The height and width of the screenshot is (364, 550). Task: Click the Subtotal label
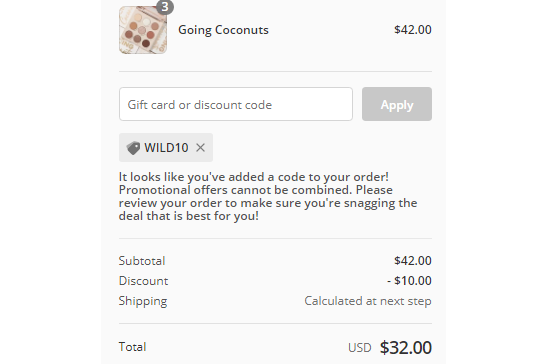142,261
